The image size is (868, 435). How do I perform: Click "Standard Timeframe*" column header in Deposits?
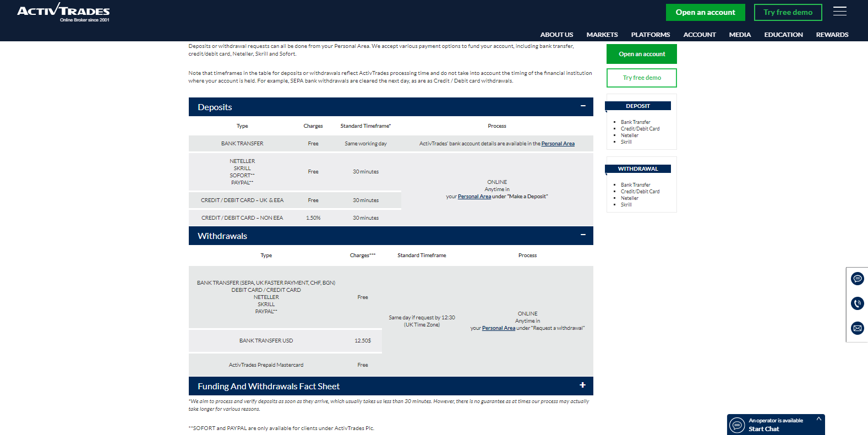click(365, 126)
